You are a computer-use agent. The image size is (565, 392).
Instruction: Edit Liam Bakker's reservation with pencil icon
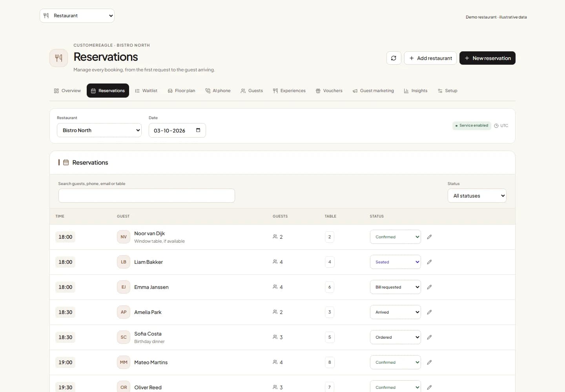pos(429,262)
